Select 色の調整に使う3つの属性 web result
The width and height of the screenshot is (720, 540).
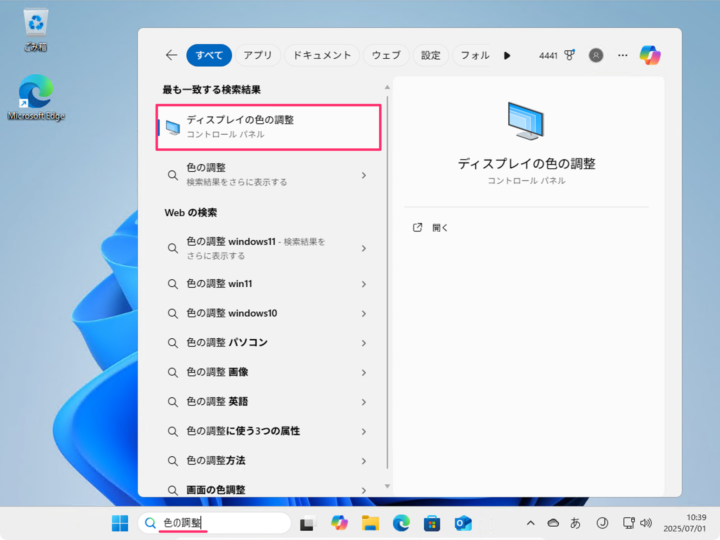click(269, 431)
